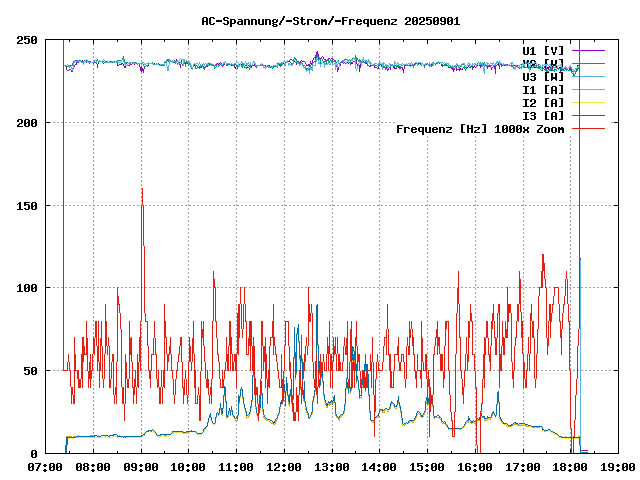
Task: Click the 150 y-axis value label
Action: (x=27, y=205)
